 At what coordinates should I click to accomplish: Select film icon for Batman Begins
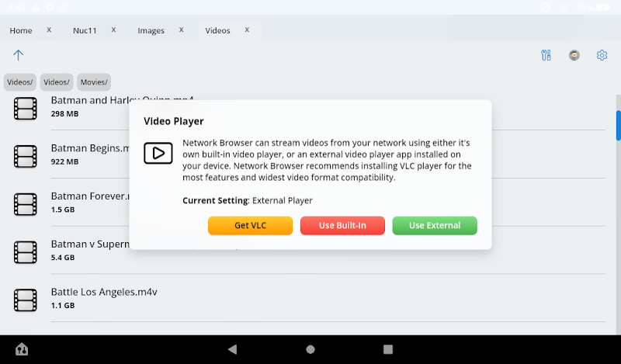point(26,156)
